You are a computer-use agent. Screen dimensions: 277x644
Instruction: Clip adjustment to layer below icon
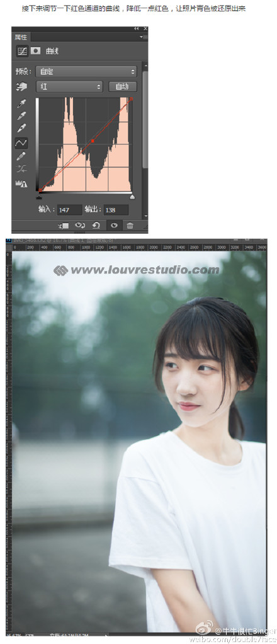pos(64,226)
